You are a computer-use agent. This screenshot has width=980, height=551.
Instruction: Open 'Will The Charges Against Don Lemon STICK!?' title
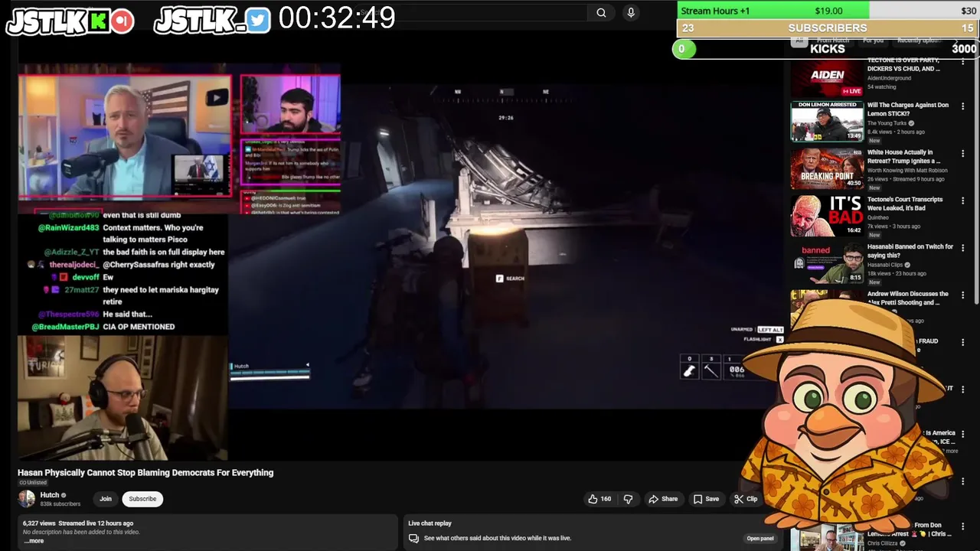pos(908,109)
